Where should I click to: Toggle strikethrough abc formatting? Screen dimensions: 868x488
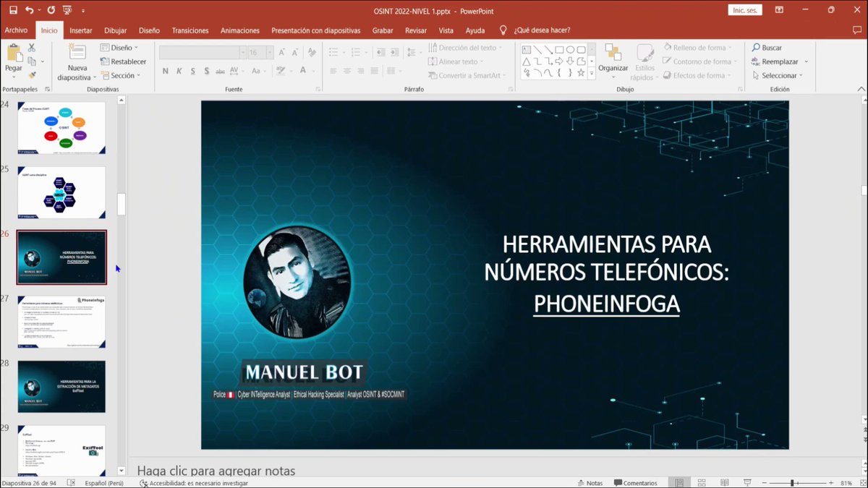pos(221,71)
